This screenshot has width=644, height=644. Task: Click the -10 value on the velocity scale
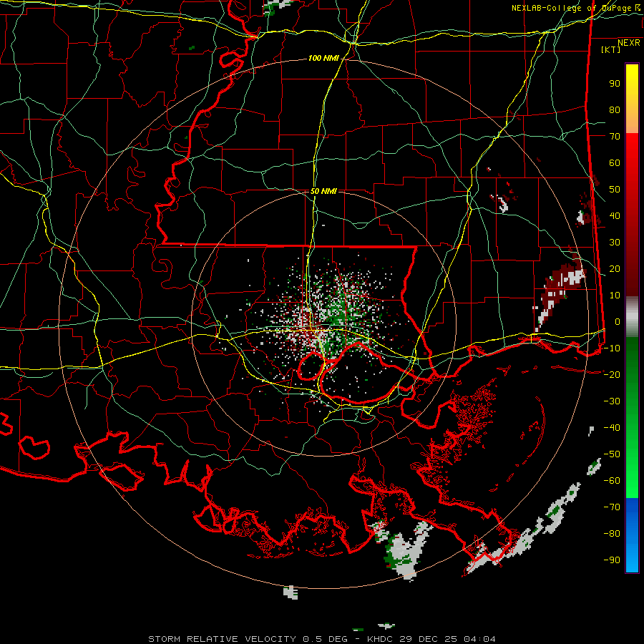(612, 348)
